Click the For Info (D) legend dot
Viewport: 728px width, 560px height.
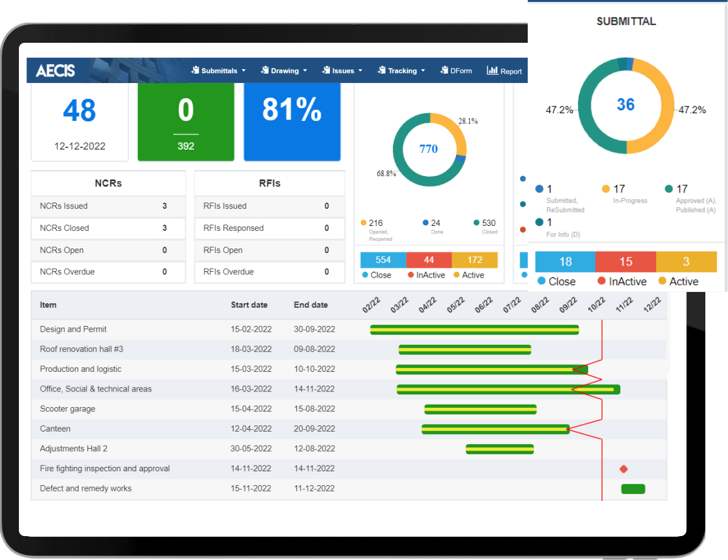(x=539, y=222)
